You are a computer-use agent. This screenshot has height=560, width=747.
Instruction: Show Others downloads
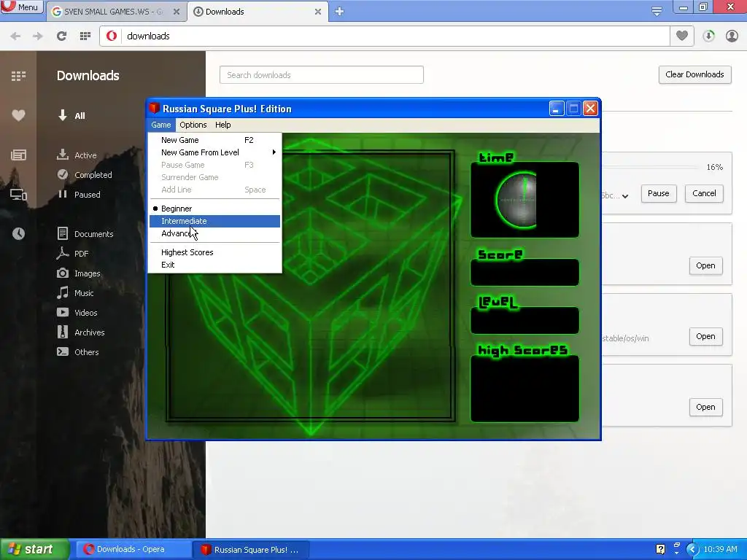77,352
